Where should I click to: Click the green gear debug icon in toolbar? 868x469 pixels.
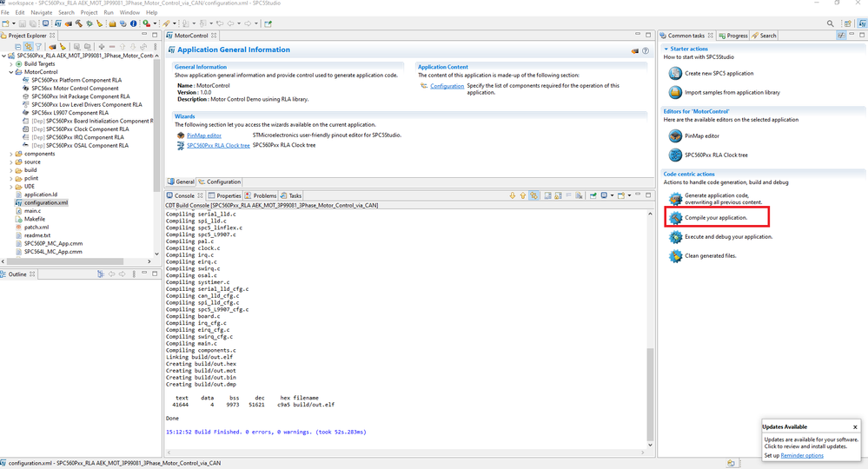89,23
